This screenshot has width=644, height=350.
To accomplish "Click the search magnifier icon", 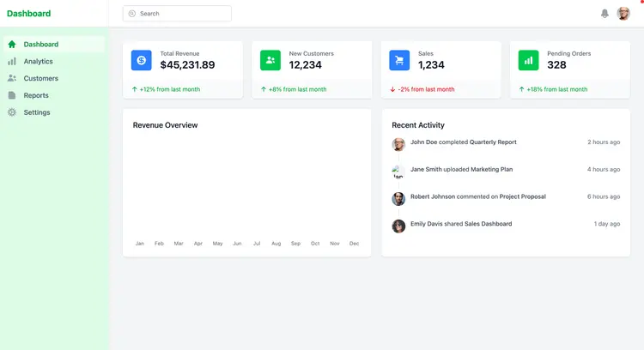I will [x=132, y=14].
